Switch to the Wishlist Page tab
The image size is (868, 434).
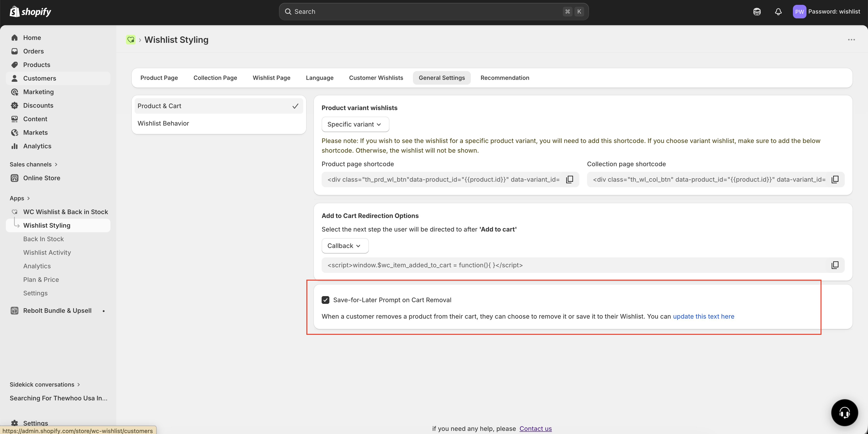click(x=271, y=78)
